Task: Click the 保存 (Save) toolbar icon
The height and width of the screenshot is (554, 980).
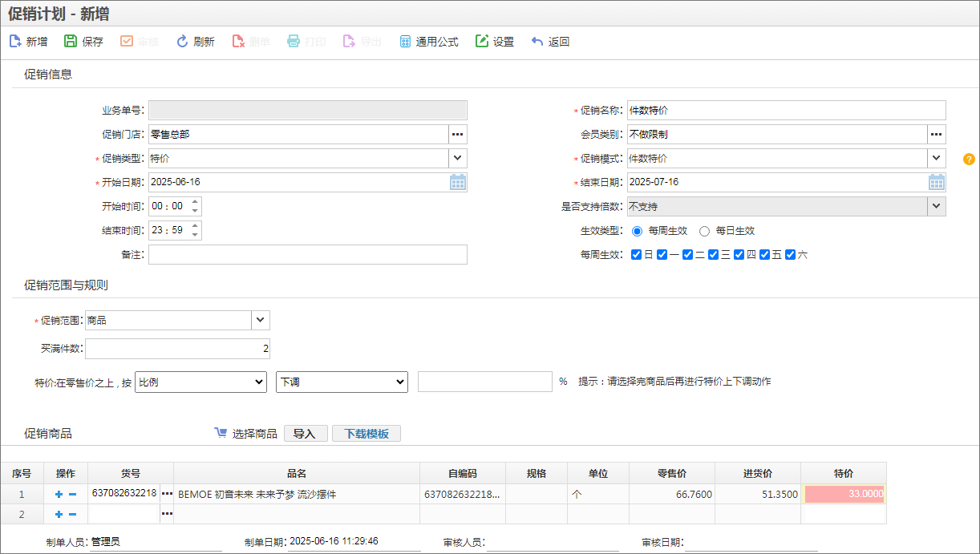Action: (71, 42)
